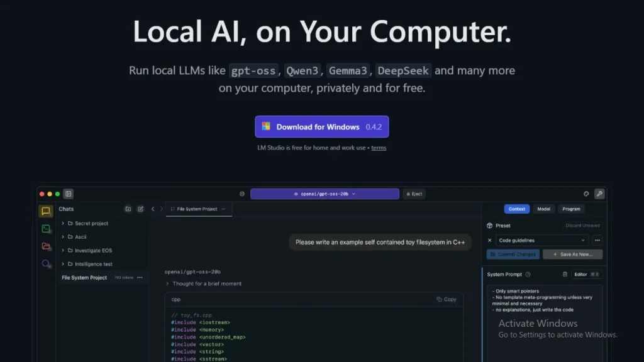Open the appearance palette icon
The image size is (644, 362).
586,194
